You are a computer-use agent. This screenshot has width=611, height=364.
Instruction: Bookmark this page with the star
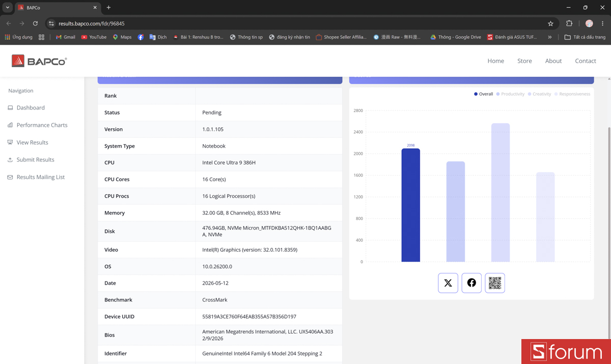click(x=550, y=23)
